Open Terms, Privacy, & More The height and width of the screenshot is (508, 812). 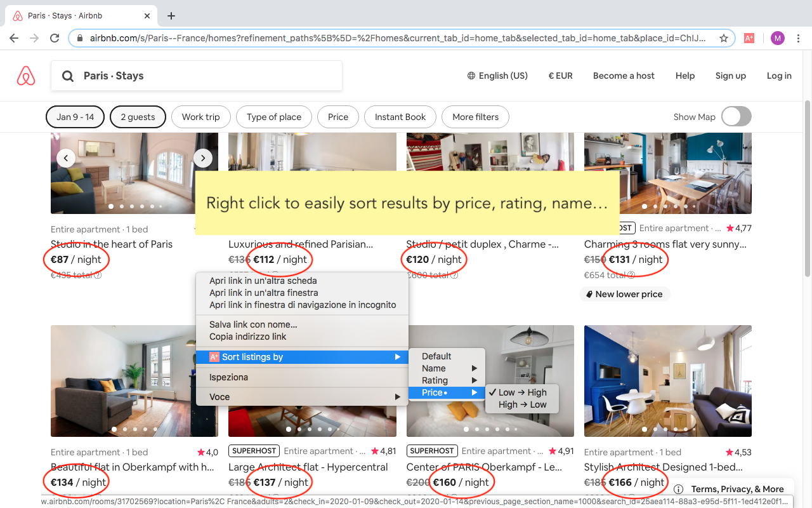(737, 489)
